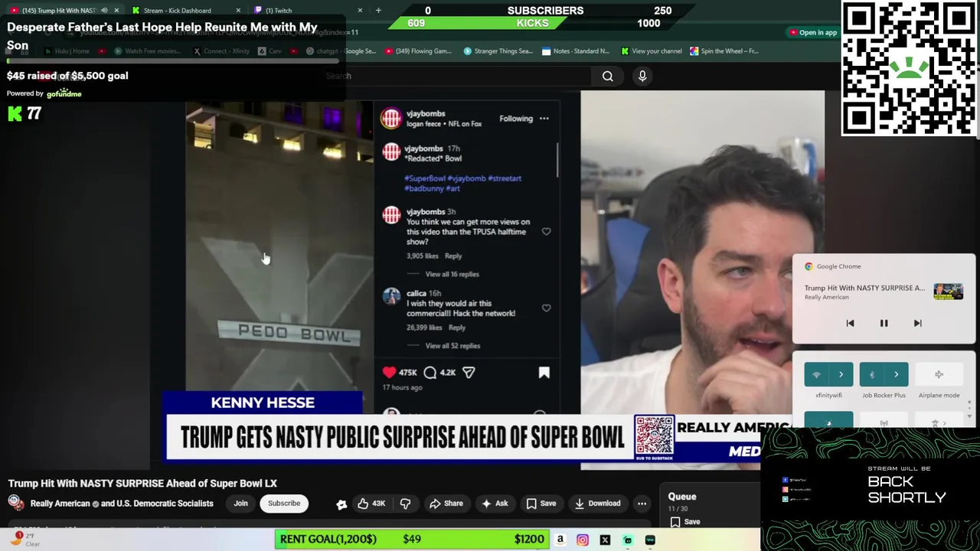The image size is (980, 551).
Task: Click the hype star icon beside Subscribe
Action: (x=341, y=504)
